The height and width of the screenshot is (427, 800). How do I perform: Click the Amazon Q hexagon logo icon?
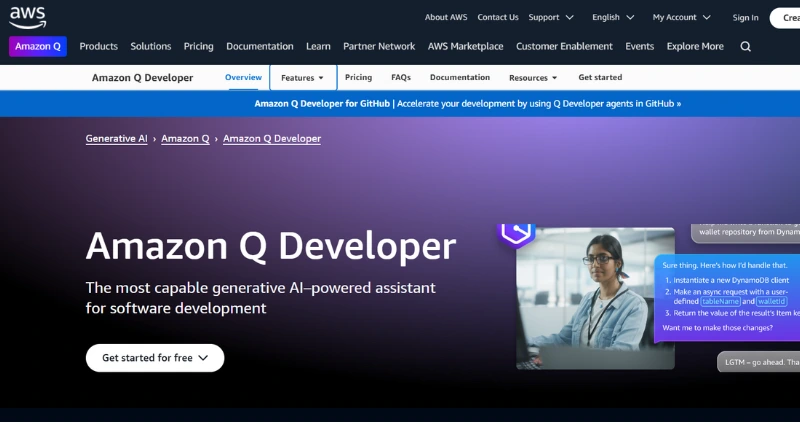(x=517, y=232)
